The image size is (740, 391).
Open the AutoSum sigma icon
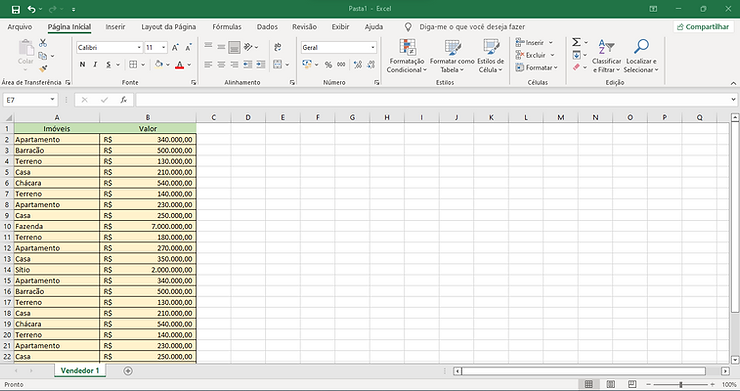click(x=576, y=42)
